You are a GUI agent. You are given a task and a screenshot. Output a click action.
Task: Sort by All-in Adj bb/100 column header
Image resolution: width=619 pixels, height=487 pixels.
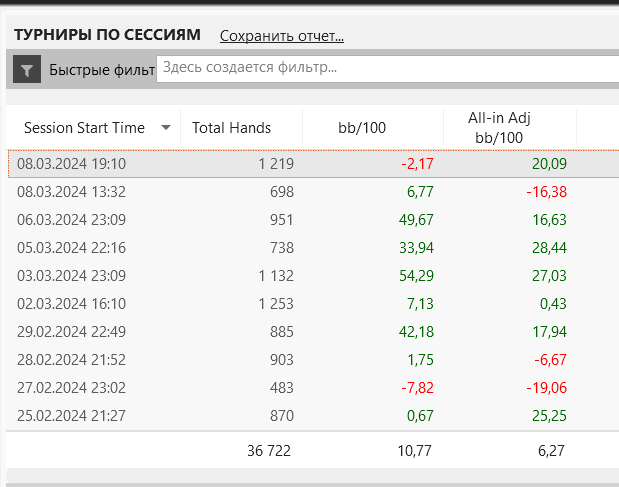point(498,128)
